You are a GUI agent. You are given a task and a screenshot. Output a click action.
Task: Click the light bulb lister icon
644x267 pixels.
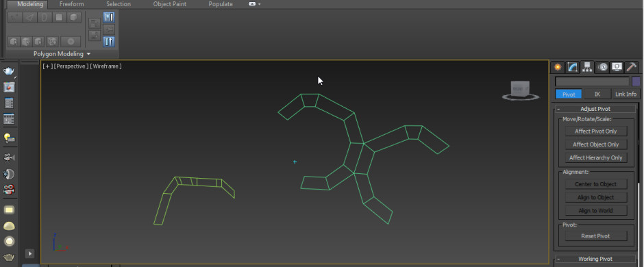(x=9, y=138)
